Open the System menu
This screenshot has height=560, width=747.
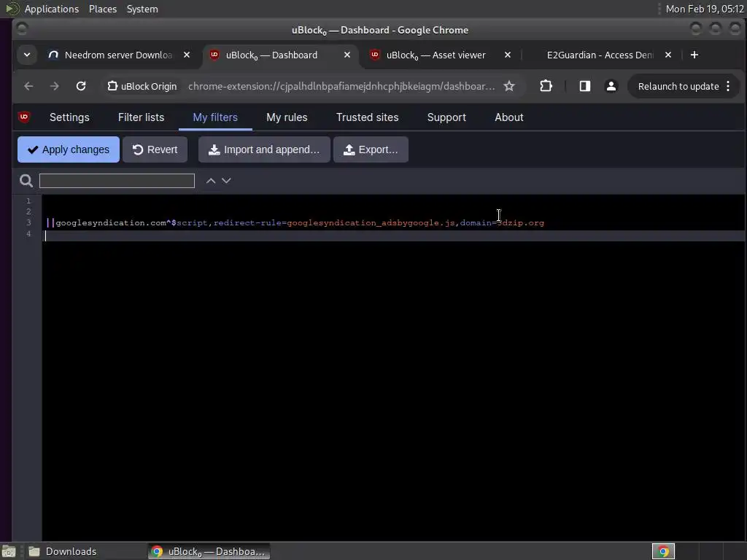142,9
